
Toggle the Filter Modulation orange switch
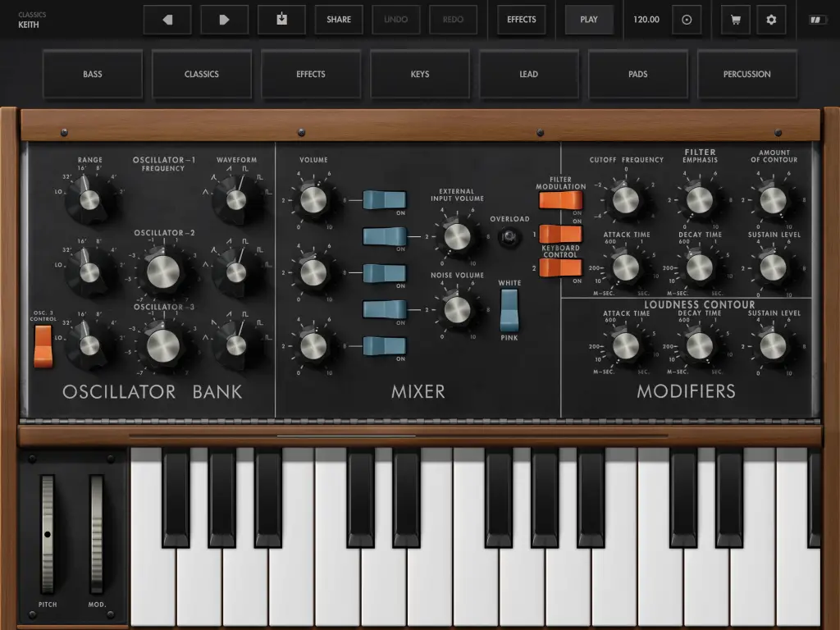click(x=560, y=201)
